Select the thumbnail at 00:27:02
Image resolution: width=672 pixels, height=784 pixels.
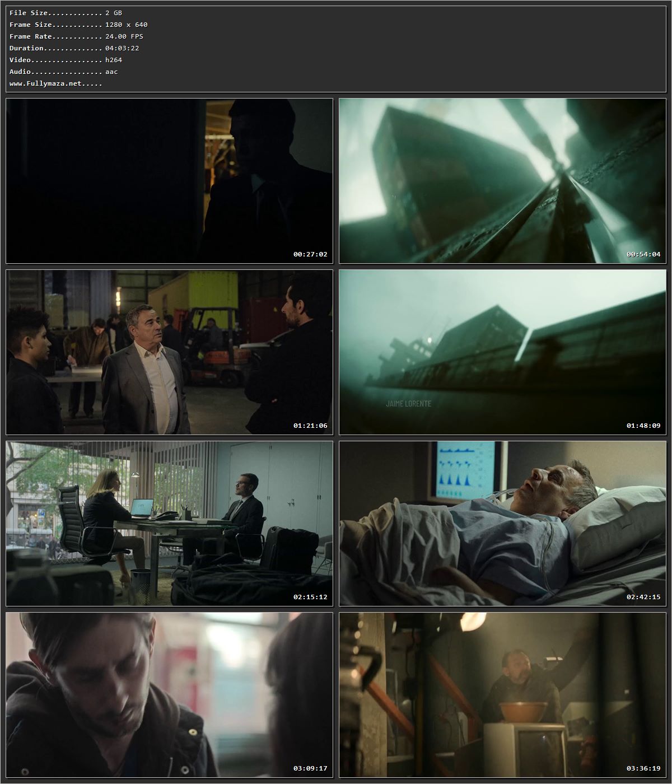169,181
